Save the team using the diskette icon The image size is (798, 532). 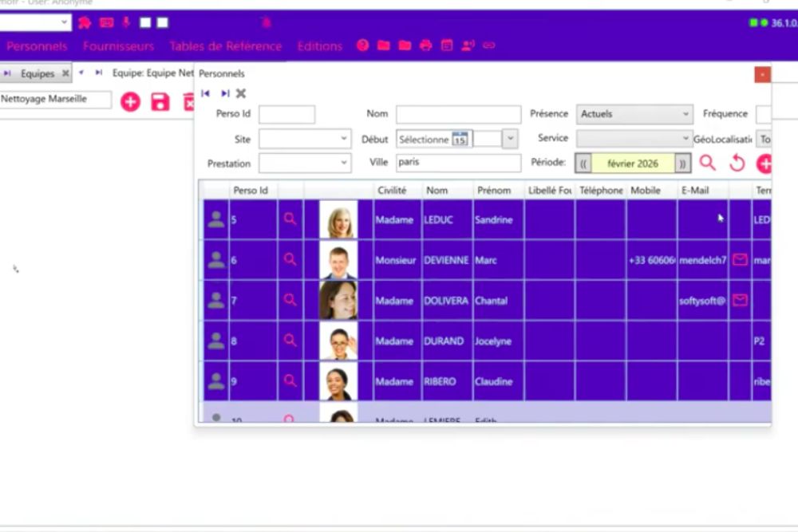coord(160,102)
